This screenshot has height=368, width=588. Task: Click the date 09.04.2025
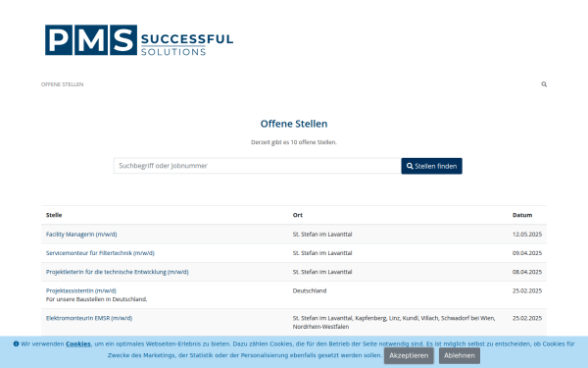[x=527, y=253]
